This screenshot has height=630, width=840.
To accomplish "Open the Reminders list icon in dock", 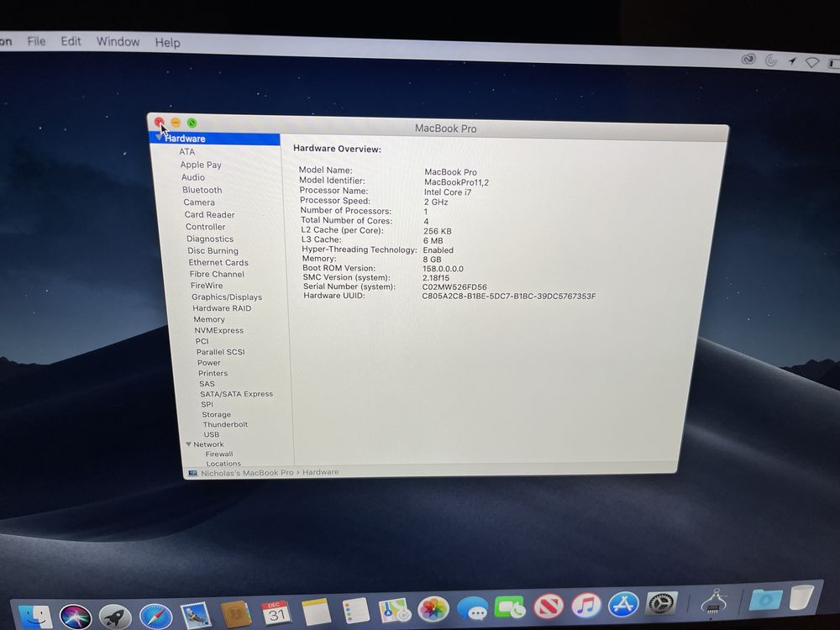I will (x=355, y=612).
